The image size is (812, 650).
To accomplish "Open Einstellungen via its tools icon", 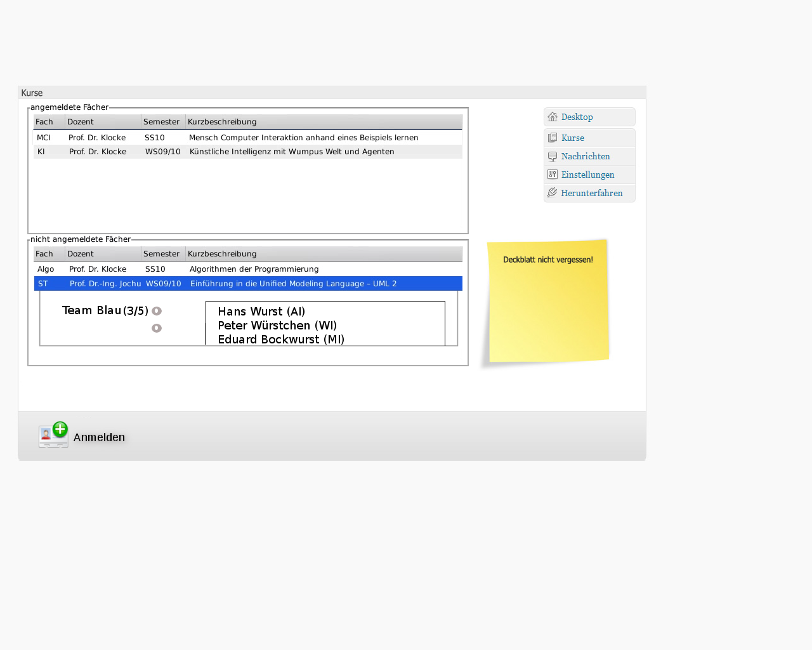I will [553, 175].
